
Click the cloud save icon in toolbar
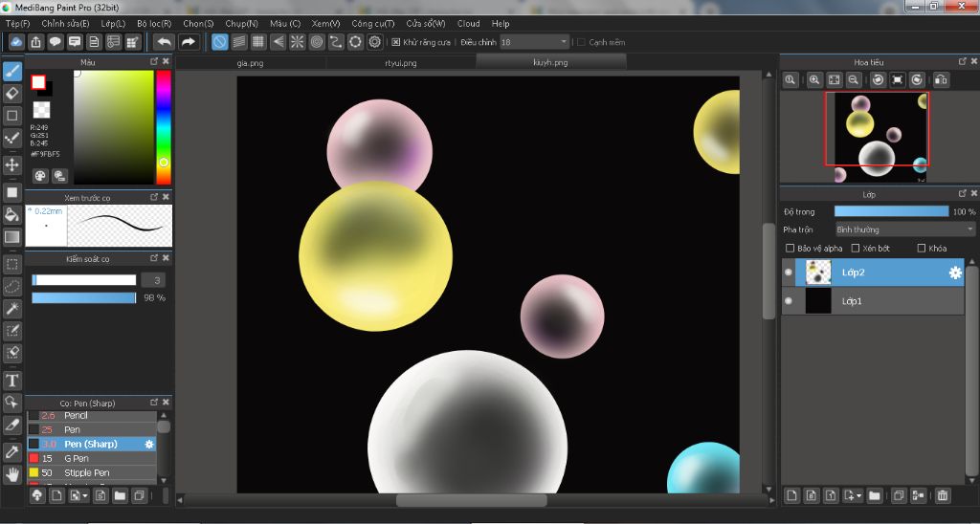click(17, 42)
